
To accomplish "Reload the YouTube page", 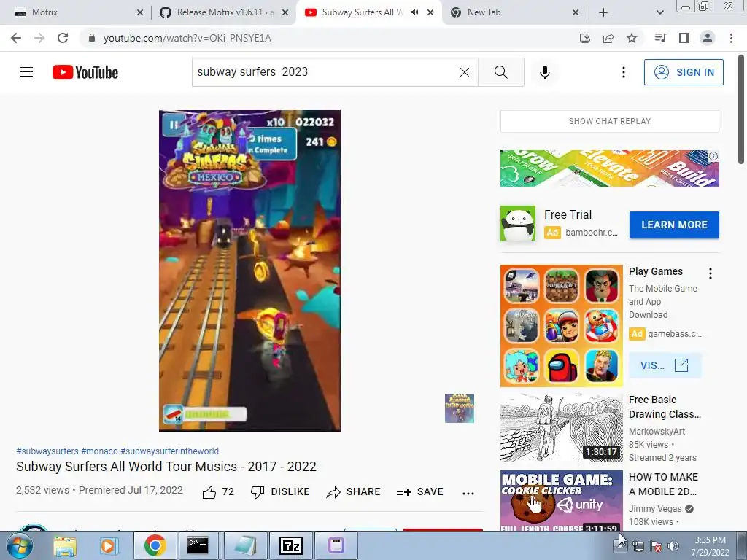I will pos(63,38).
